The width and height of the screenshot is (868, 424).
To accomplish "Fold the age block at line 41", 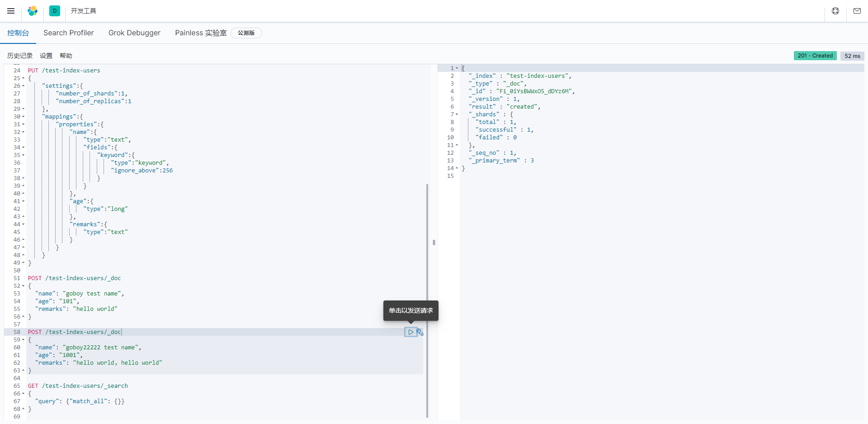I will (24, 201).
